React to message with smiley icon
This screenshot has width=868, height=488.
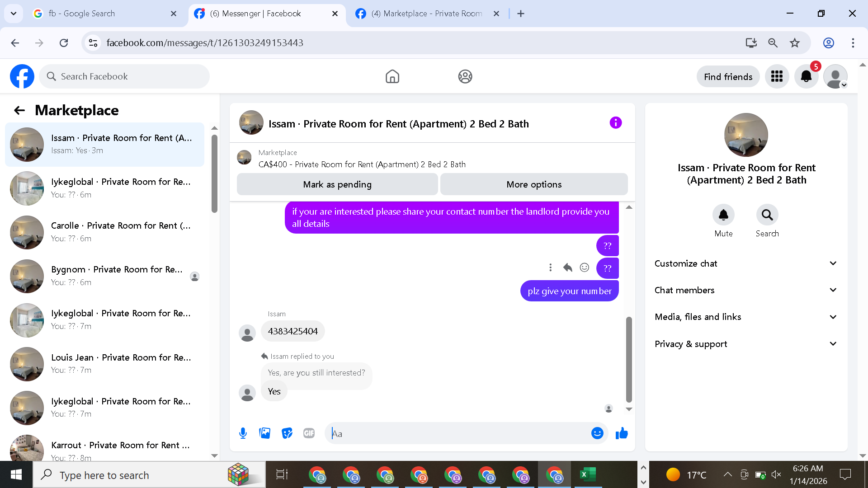585,267
